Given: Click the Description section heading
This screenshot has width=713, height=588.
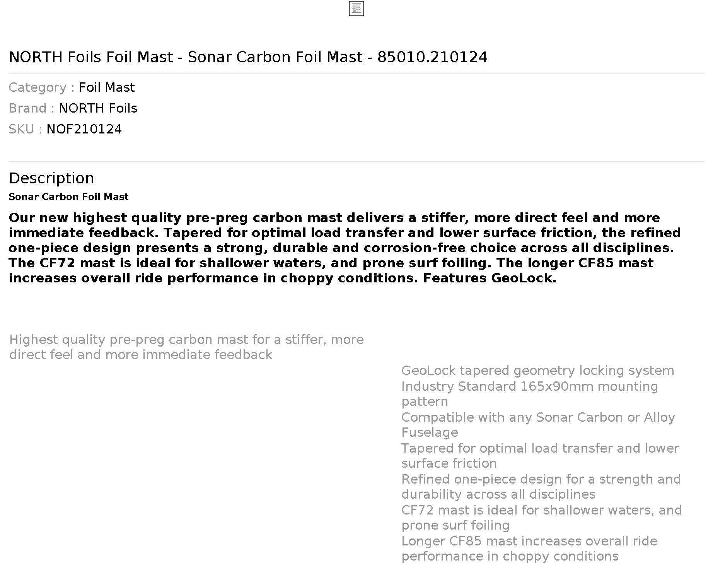Looking at the screenshot, I should 51,178.
